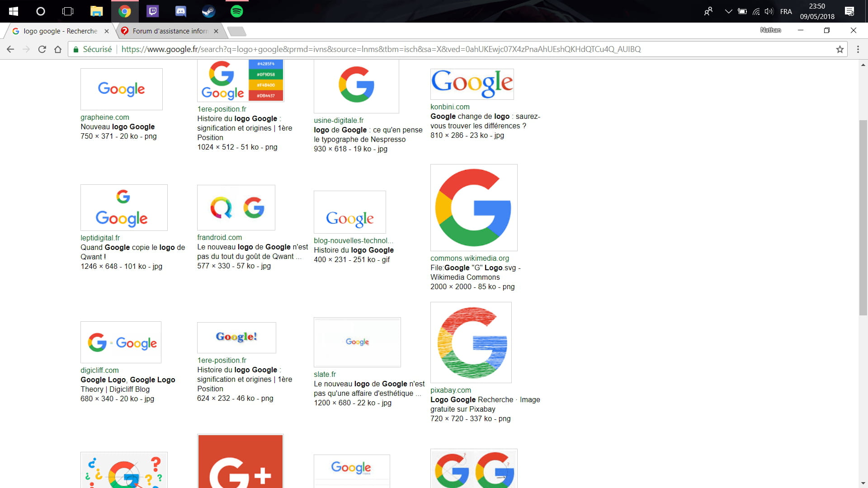Open usine-digitale.fr G logo image

point(356,86)
